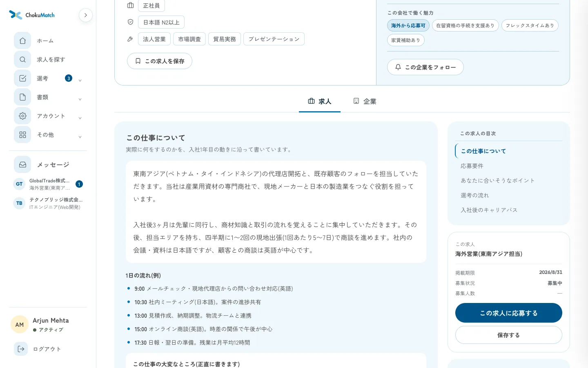Viewport: 588px width, 368px height.
Task: Click the AM user avatar
Action: [20, 325]
